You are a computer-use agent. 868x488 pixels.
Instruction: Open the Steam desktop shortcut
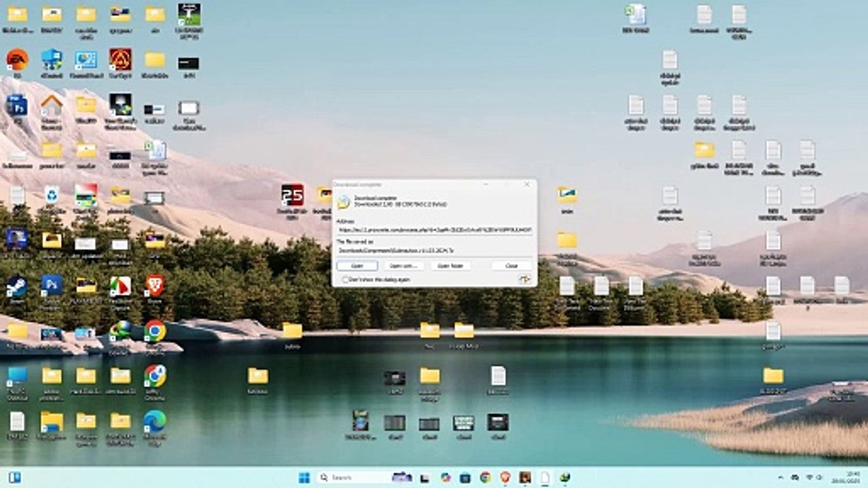pyautogui.click(x=17, y=286)
